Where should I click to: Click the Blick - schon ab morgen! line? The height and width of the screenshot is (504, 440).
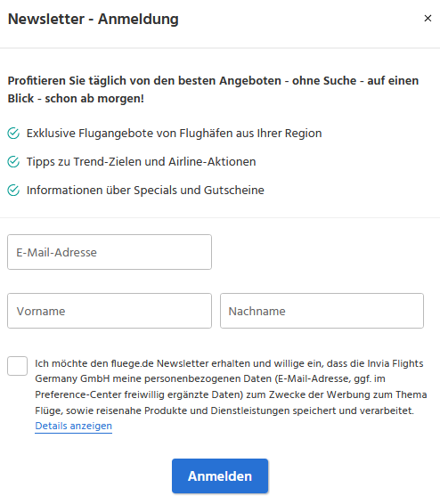76,99
